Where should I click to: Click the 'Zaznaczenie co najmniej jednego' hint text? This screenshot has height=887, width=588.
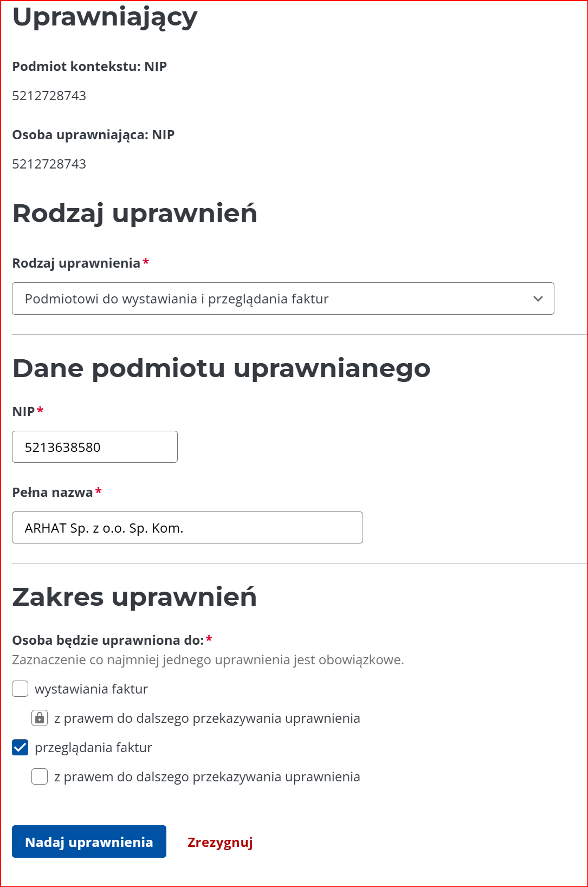pos(208,660)
